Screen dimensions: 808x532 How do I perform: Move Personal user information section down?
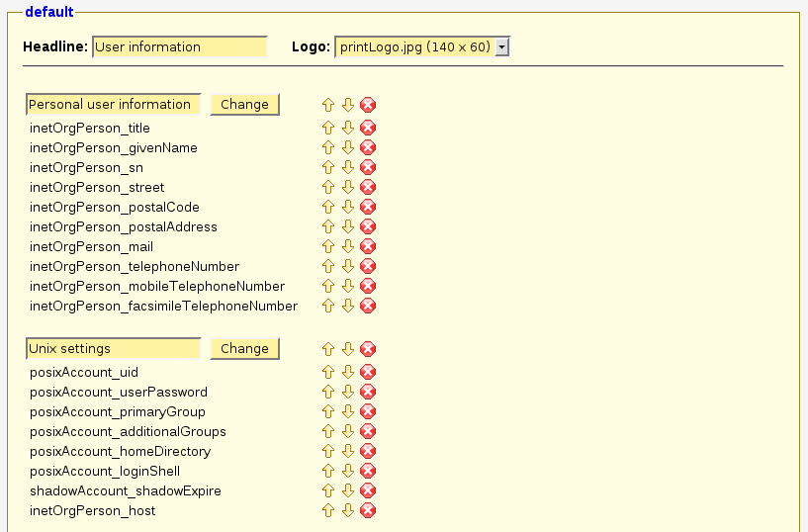(x=347, y=105)
